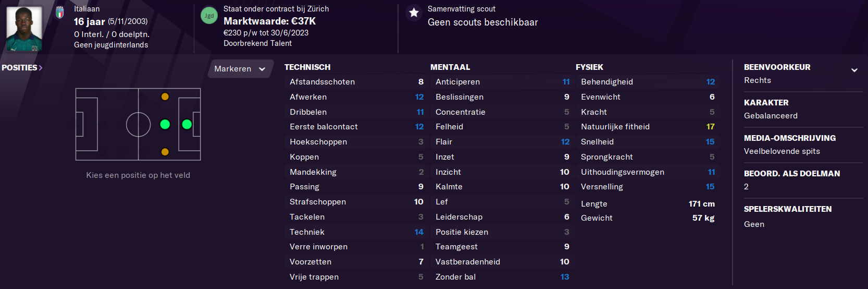This screenshot has width=868, height=289.
Task: Click the Veelbelovende spits media description
Action: [782, 151]
